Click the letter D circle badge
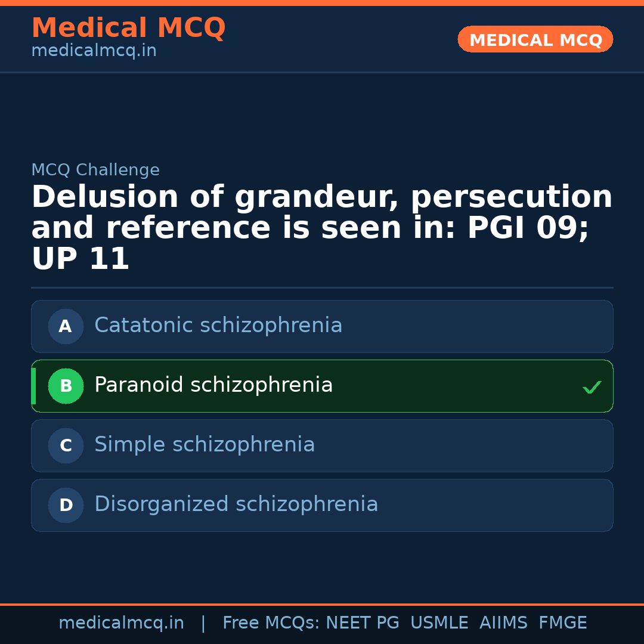 (x=66, y=505)
